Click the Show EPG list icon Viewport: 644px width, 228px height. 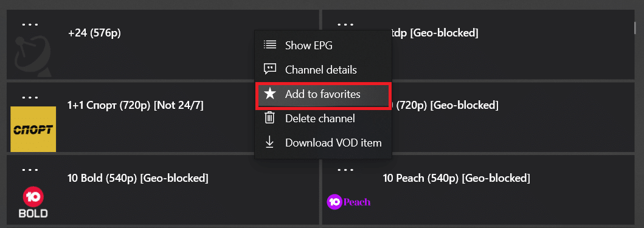click(270, 45)
